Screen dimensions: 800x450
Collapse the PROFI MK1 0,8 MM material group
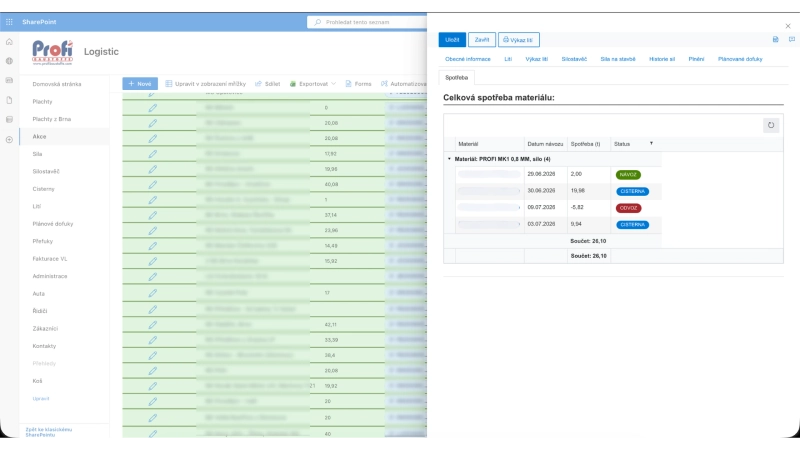coord(449,159)
